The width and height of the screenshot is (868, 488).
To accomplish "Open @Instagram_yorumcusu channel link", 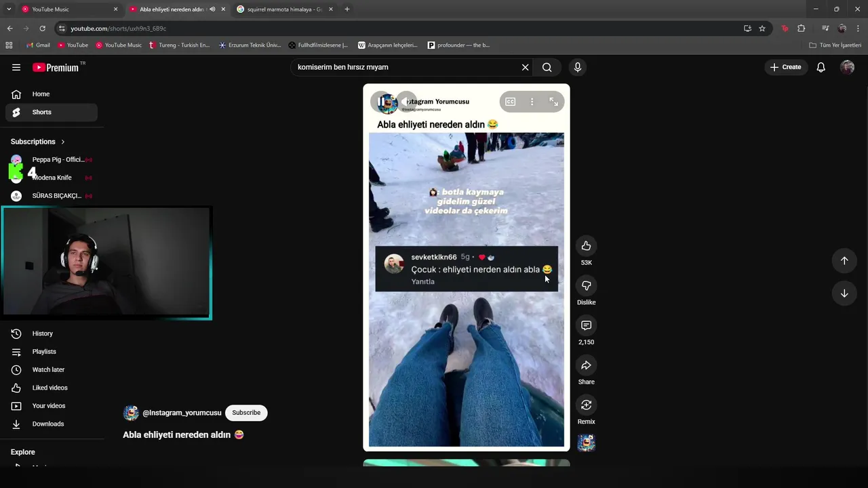I will pos(182,413).
